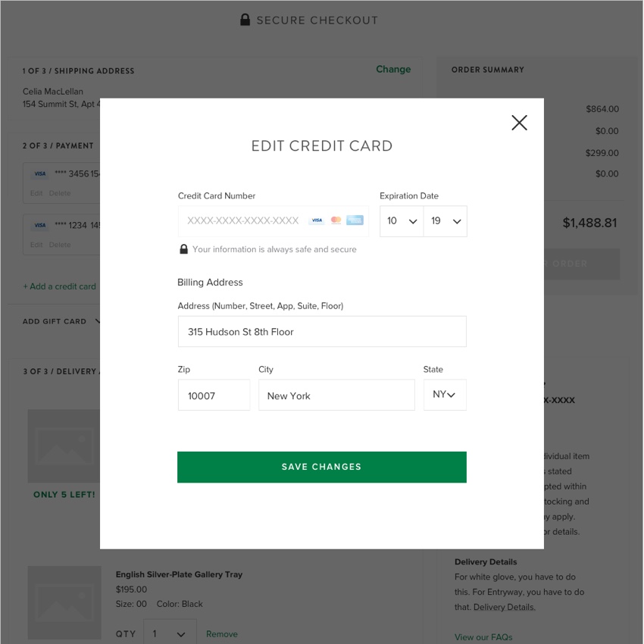644x644 pixels.
Task: Click Remove link for Gallery Tray
Action: 222,633
